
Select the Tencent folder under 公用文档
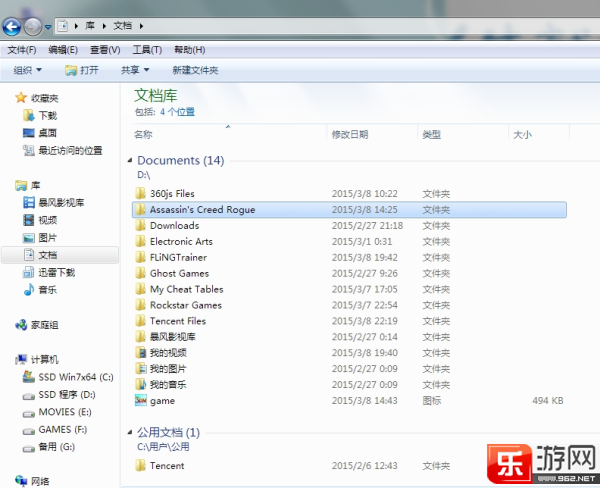point(349,466)
